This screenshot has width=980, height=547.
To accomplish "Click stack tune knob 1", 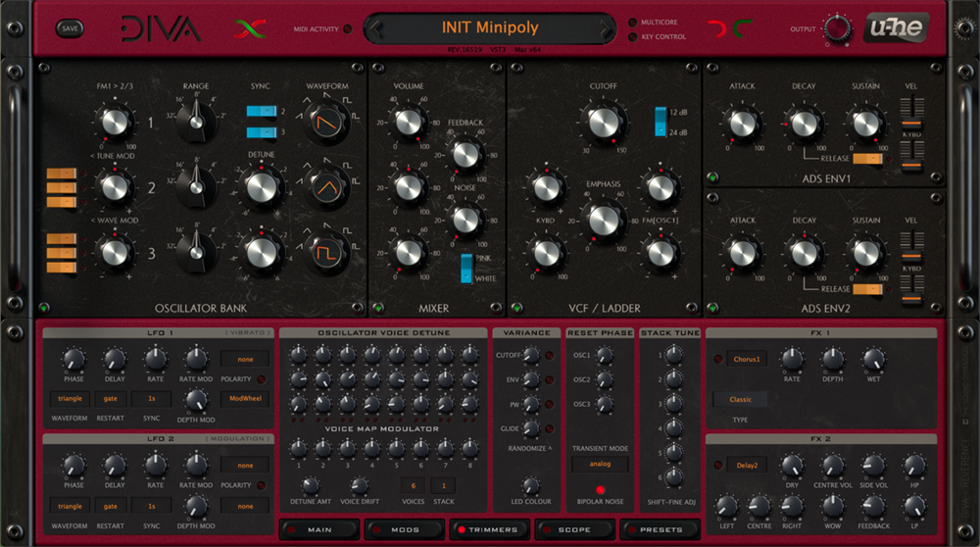I will point(674,355).
